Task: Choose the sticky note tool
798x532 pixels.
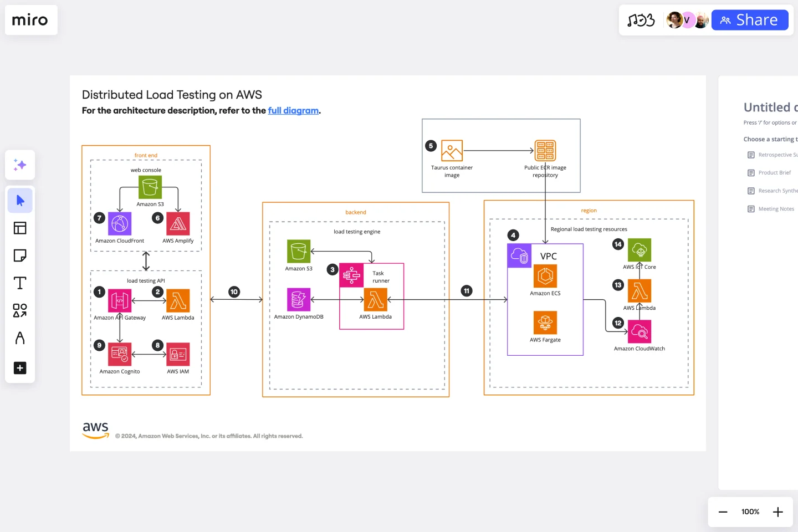Action: click(x=20, y=255)
